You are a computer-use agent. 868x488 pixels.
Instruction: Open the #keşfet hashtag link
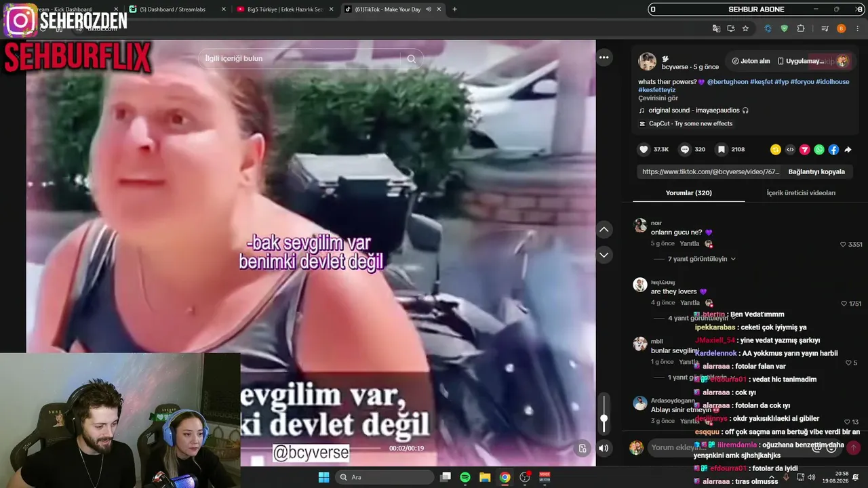point(761,81)
